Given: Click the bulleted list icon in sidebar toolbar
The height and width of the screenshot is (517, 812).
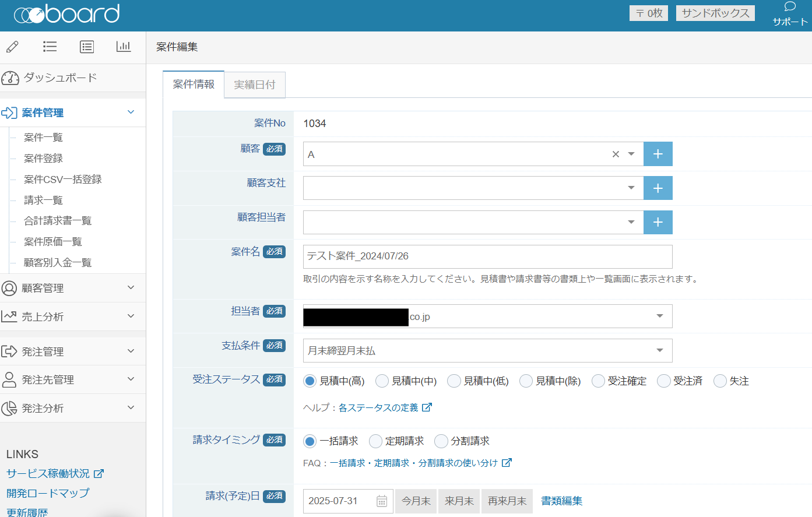Looking at the screenshot, I should pyautogui.click(x=50, y=47).
